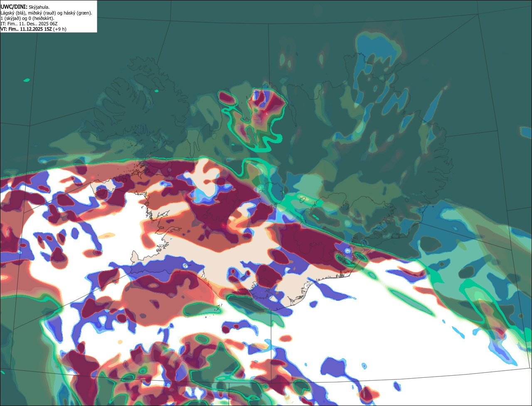Click the "IT: Fim.. 11. Des.. 2025 06Z" line
532x406 pixels.
pyautogui.click(x=29, y=24)
